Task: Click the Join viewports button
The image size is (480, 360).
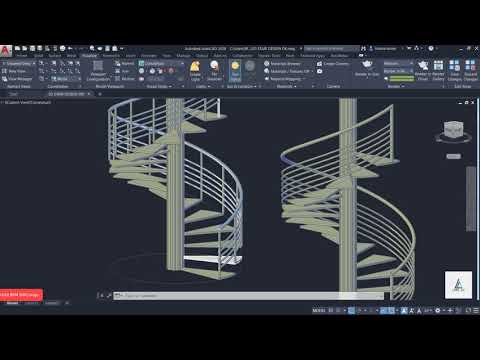Action: [122, 71]
